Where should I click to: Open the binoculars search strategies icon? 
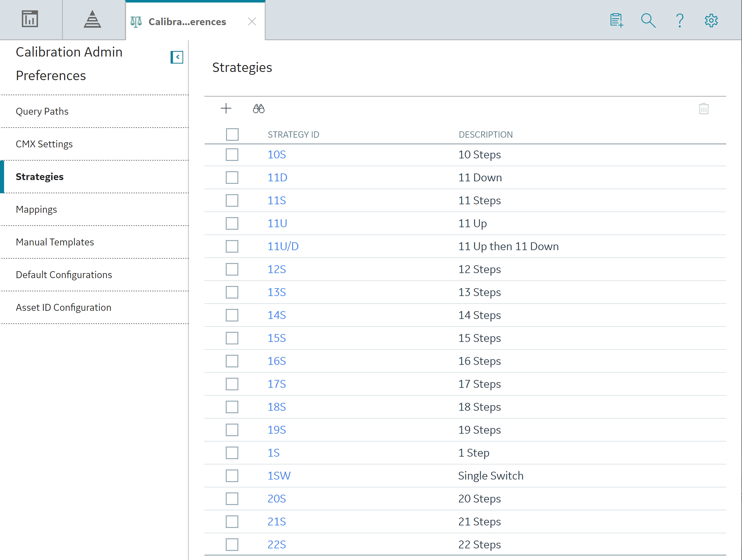pyautogui.click(x=259, y=108)
